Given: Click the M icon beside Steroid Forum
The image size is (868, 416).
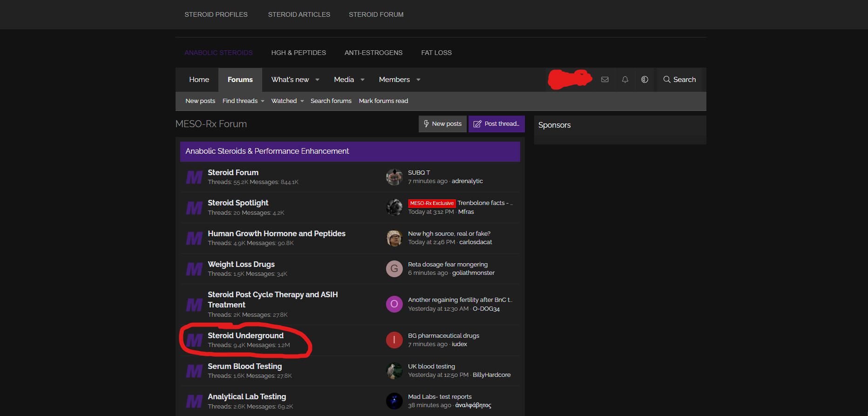Looking at the screenshot, I should 194,177.
